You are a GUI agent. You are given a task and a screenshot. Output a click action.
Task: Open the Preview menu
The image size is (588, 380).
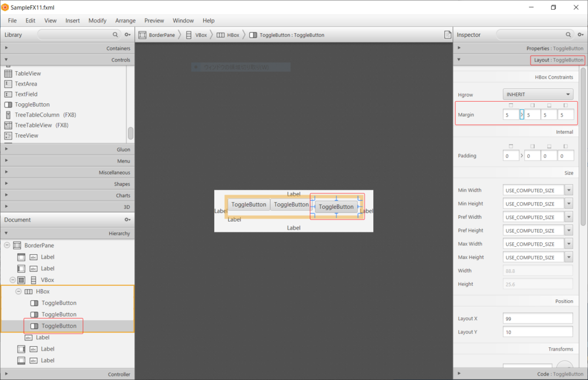154,20
